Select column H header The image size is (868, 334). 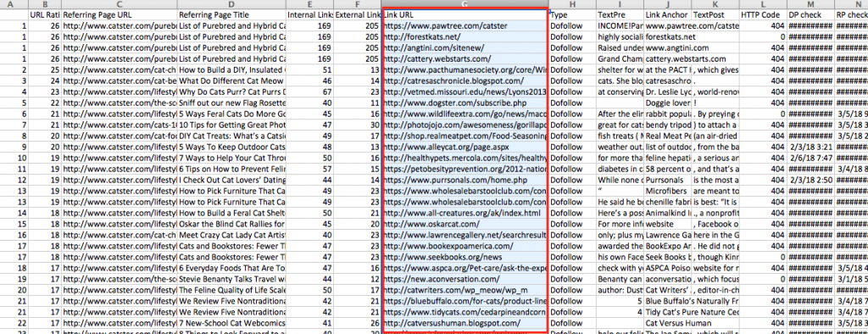coord(572,4)
